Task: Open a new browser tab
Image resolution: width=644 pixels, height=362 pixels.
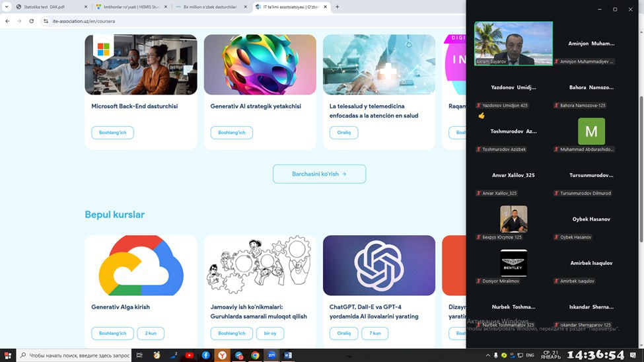Action: [338, 7]
